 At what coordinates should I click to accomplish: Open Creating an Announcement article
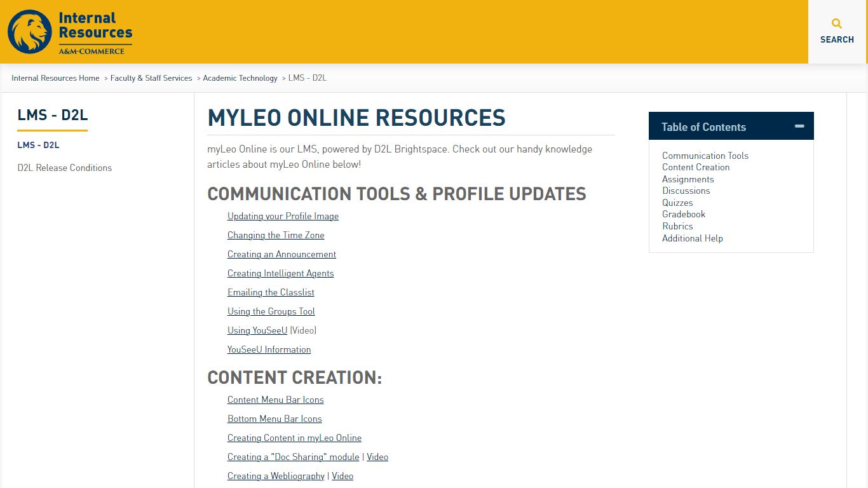281,254
